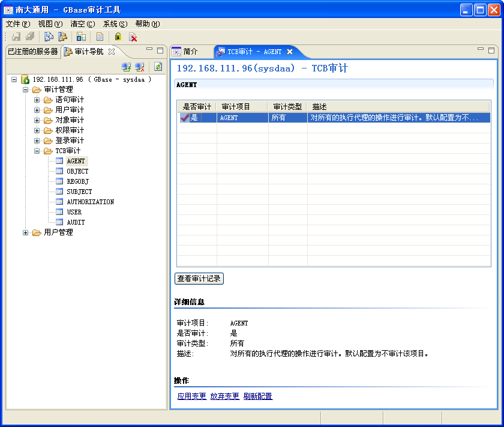
Task: Click the refresh icon in the audit navigation panel
Action: [x=158, y=67]
